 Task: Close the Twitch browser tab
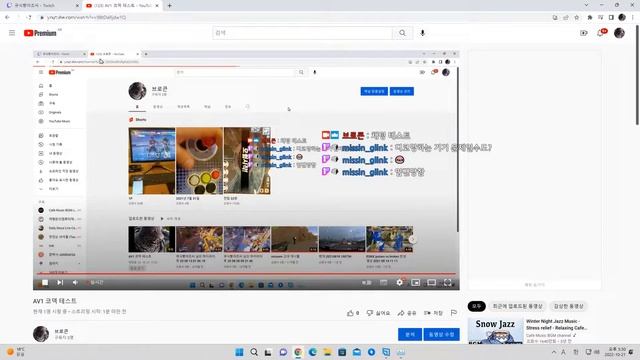[x=77, y=6]
